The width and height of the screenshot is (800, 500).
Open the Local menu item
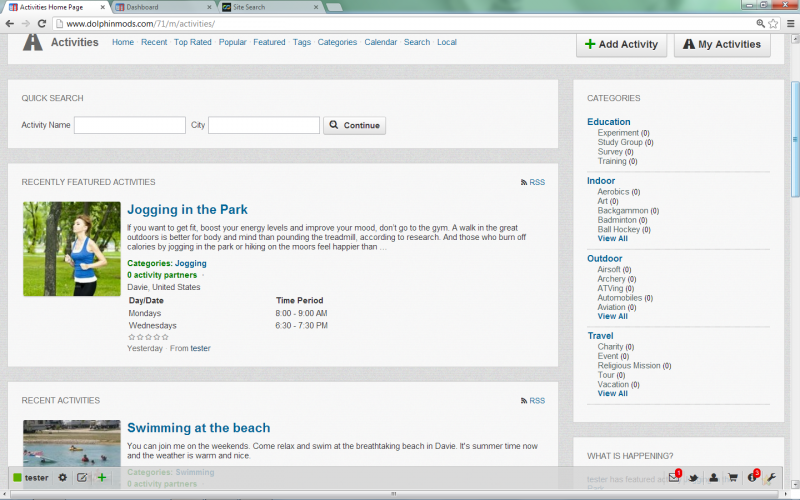[x=447, y=42]
